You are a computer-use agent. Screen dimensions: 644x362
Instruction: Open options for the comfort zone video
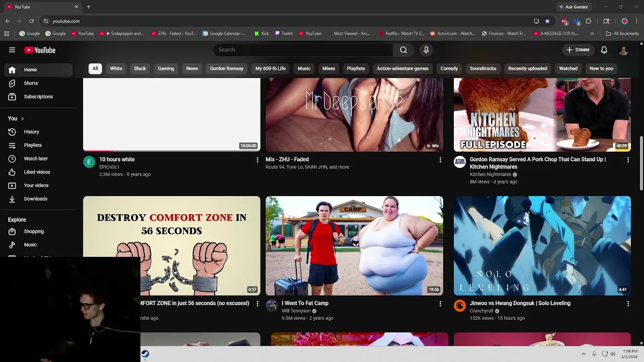click(x=257, y=304)
